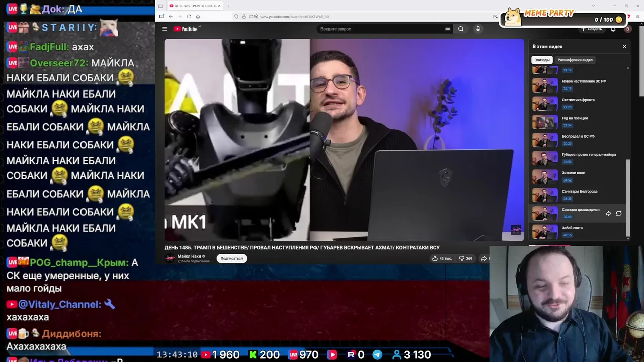644x362 pixels.
Task: Click the Telegram icon in overlay bar
Action: 377,355
